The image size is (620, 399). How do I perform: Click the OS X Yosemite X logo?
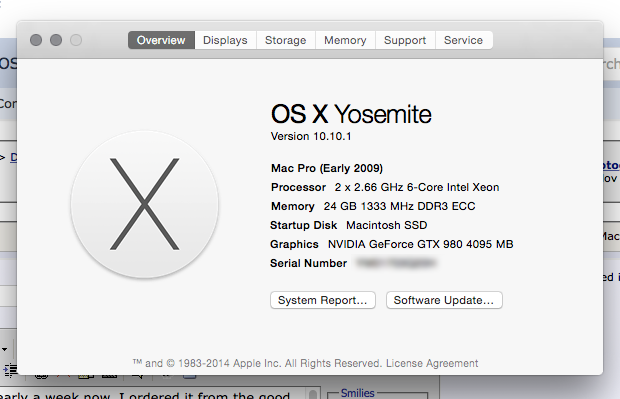(145, 204)
